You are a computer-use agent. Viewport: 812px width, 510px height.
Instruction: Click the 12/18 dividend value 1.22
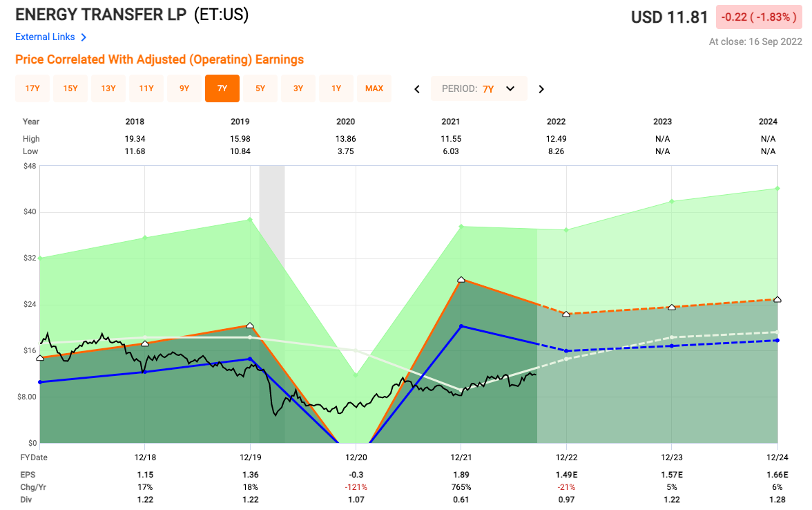[x=145, y=500]
